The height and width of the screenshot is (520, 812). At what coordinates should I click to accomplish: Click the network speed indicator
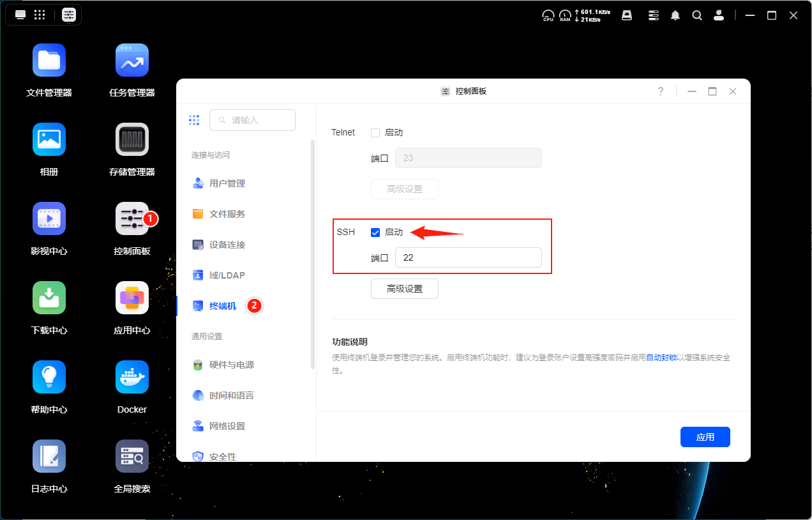(x=592, y=15)
